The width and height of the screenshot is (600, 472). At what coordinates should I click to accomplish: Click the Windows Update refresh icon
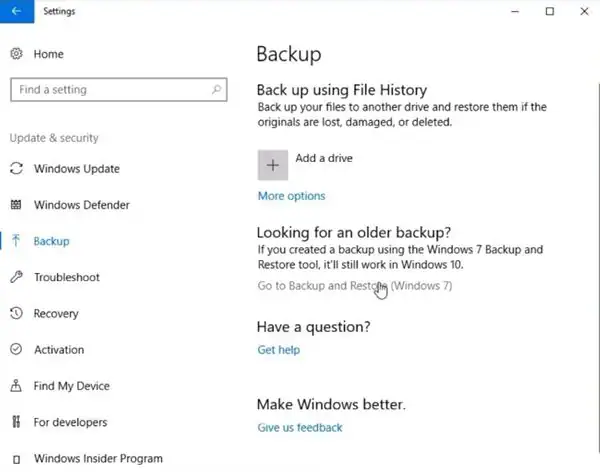16,169
